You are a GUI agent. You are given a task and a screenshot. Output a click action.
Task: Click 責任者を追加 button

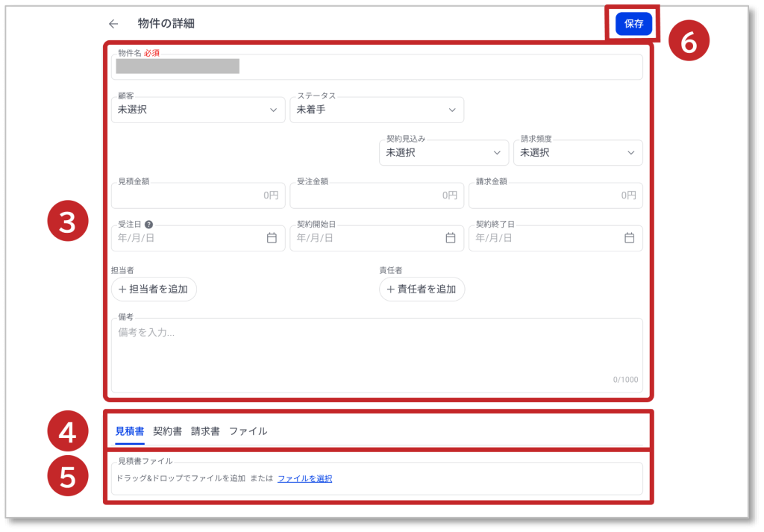click(x=422, y=290)
